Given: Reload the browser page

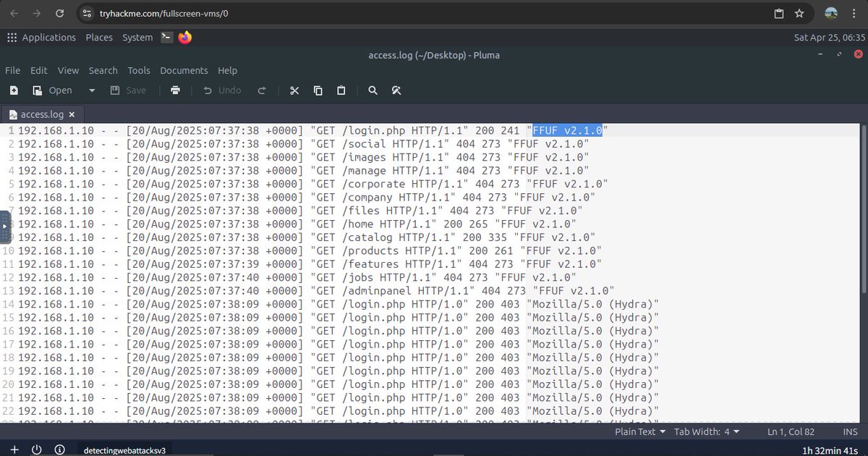Looking at the screenshot, I should tap(60, 13).
